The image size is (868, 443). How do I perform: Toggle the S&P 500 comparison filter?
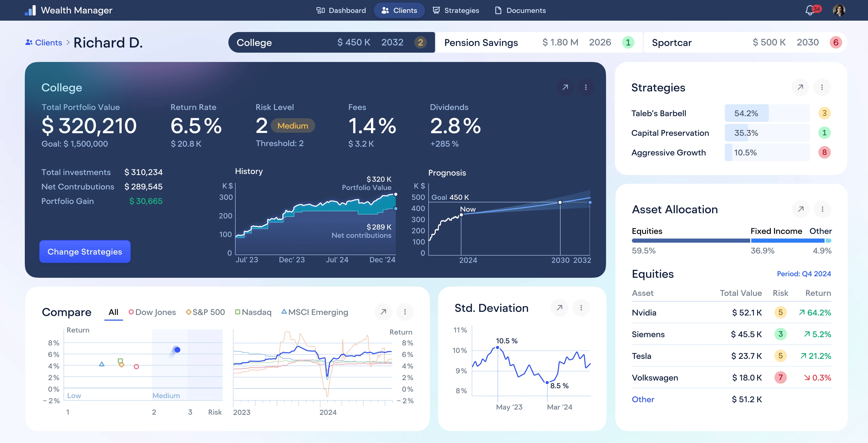click(205, 312)
